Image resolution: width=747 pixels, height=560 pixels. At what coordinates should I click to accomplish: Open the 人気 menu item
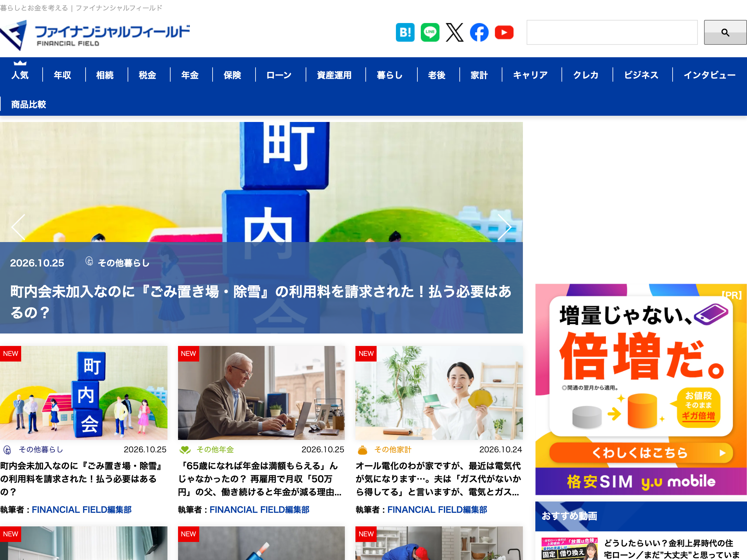click(x=20, y=75)
